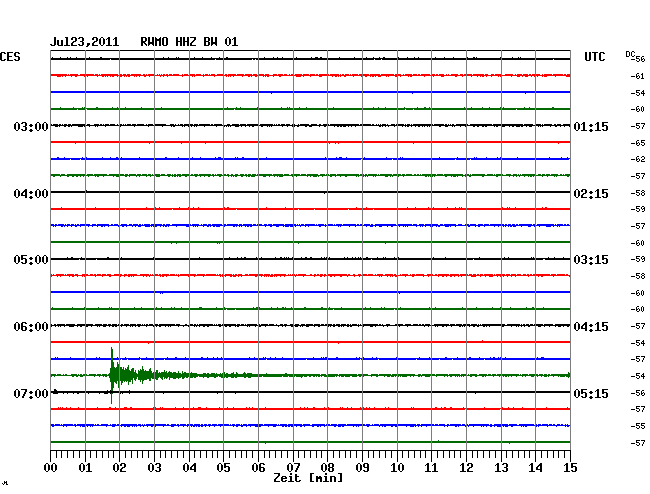Click minute tick label 05 on axis
The width and height of the screenshot is (650, 494).
[223, 468]
